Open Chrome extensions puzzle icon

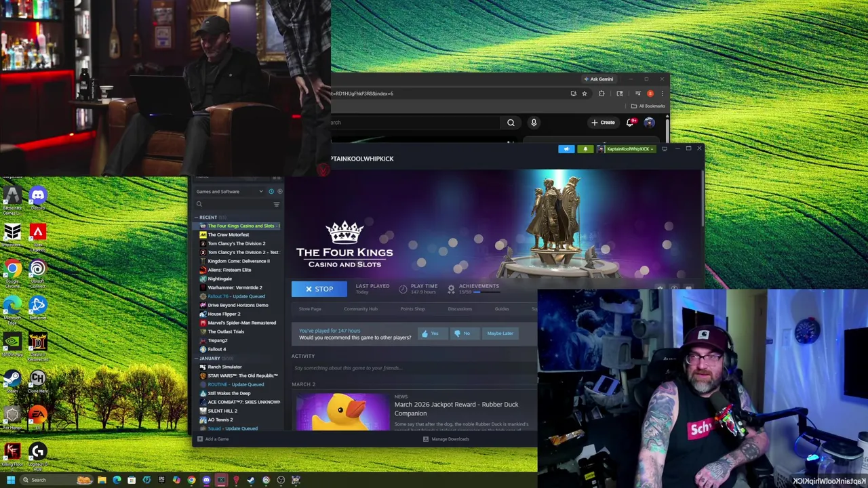(601, 94)
